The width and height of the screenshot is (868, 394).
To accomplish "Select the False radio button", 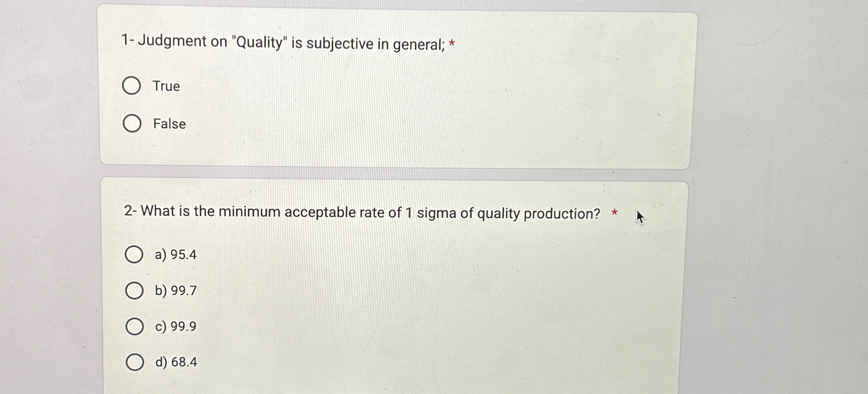I will pyautogui.click(x=132, y=122).
